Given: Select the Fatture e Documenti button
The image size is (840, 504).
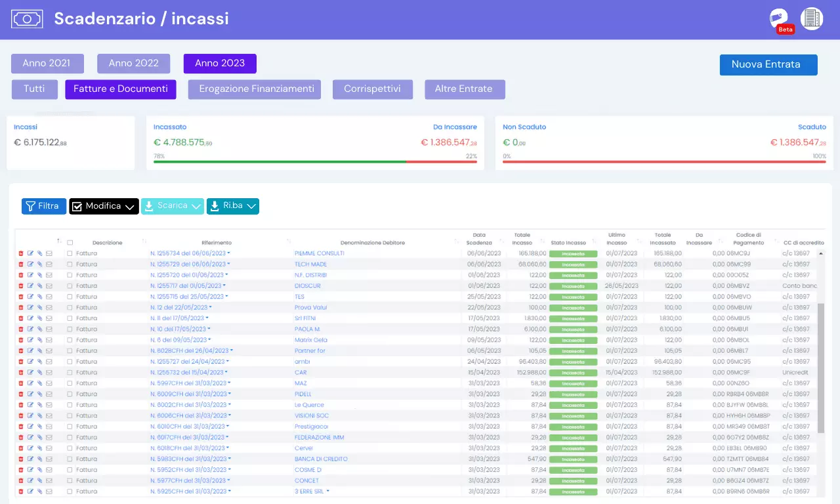Looking at the screenshot, I should click(121, 89).
